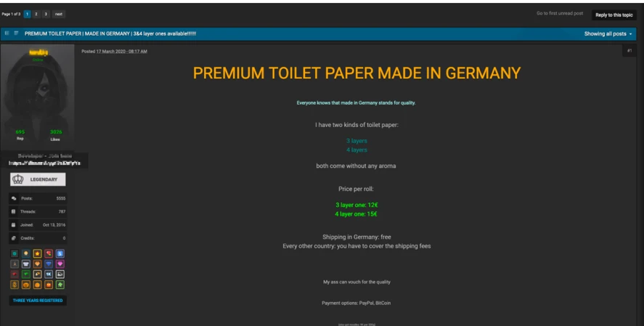Click the second lines icon beside thread title
644x326 pixels.
tap(16, 33)
